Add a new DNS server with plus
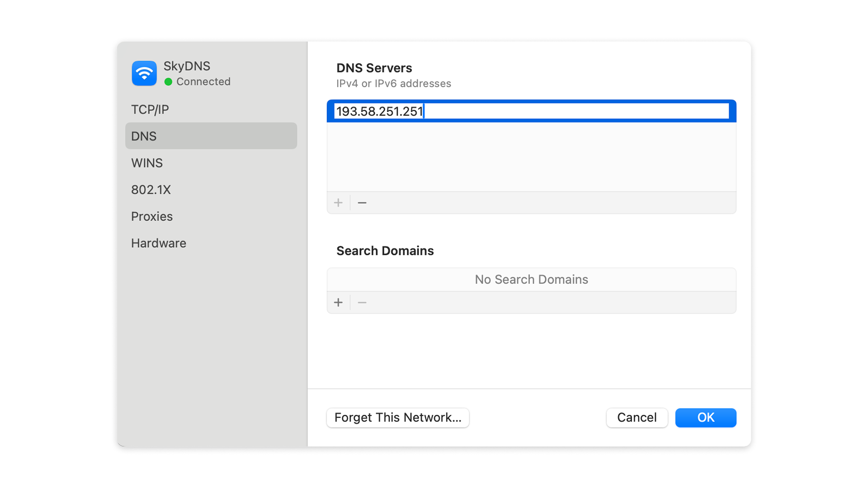The image size is (868, 488). (x=338, y=203)
